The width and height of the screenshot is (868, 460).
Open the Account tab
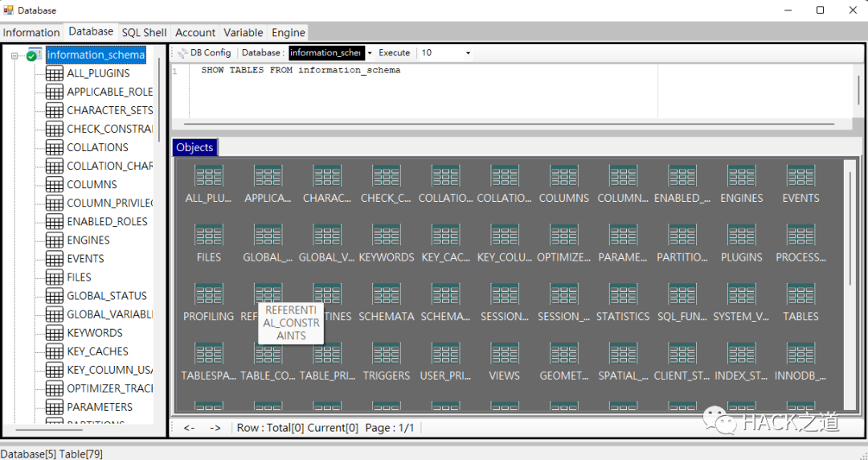point(194,32)
